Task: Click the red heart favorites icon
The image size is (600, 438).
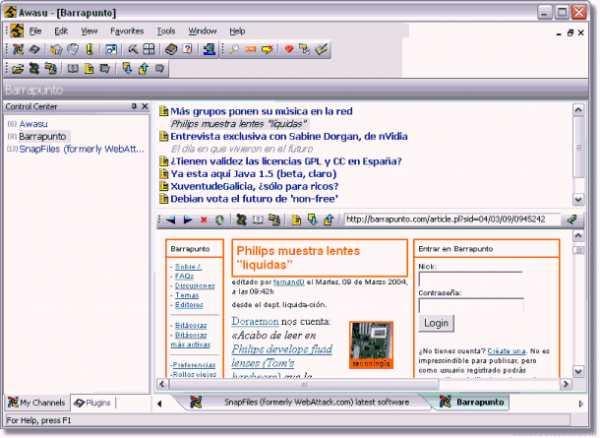Action: (x=289, y=49)
